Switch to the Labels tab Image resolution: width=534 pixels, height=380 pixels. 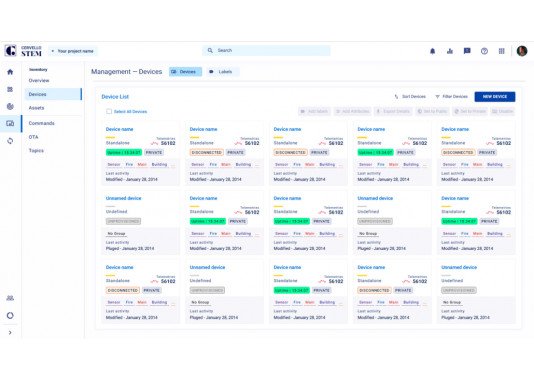tap(223, 72)
